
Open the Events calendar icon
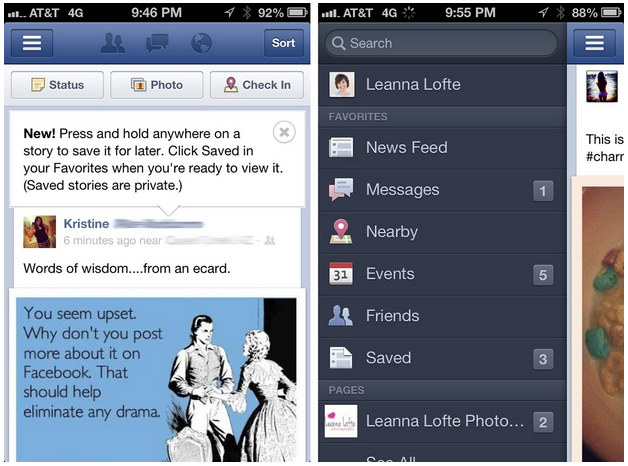point(341,273)
